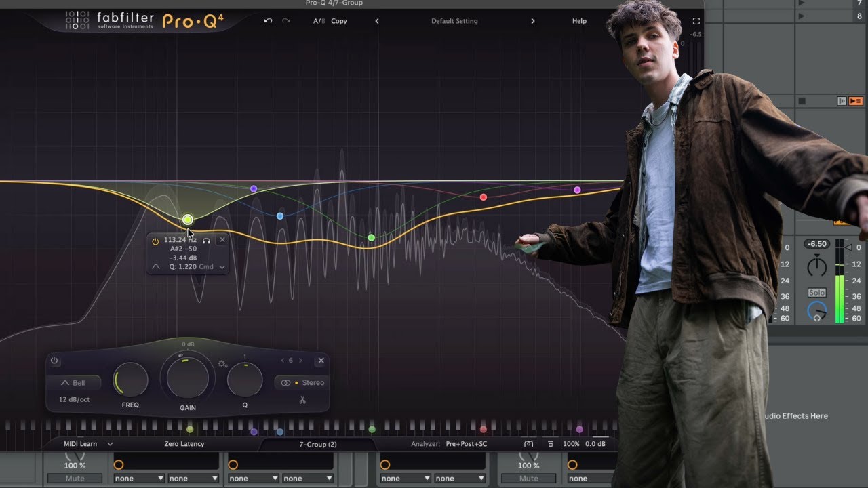Click the small icon beside 100% scale
The width and height of the screenshot is (868, 488).
point(550,444)
